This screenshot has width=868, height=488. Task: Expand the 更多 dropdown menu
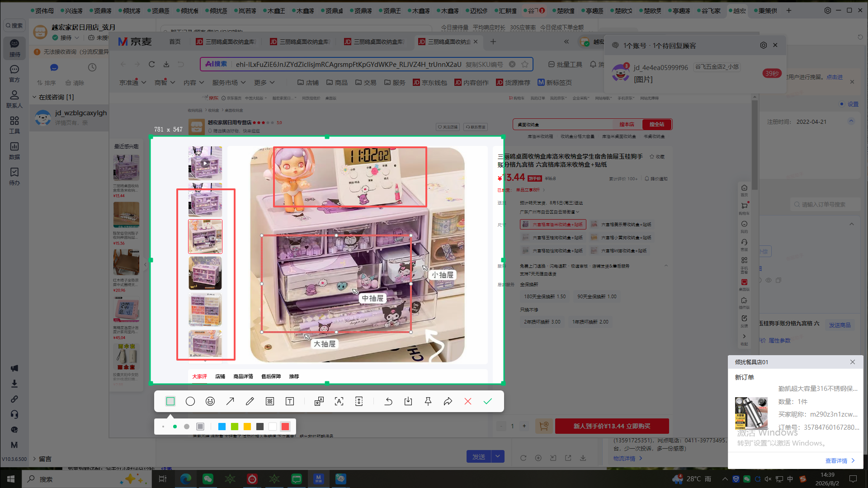click(264, 83)
